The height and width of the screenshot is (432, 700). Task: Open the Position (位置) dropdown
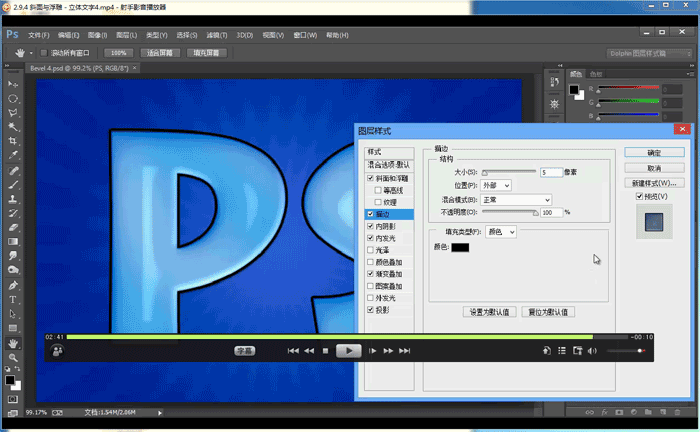tap(496, 185)
